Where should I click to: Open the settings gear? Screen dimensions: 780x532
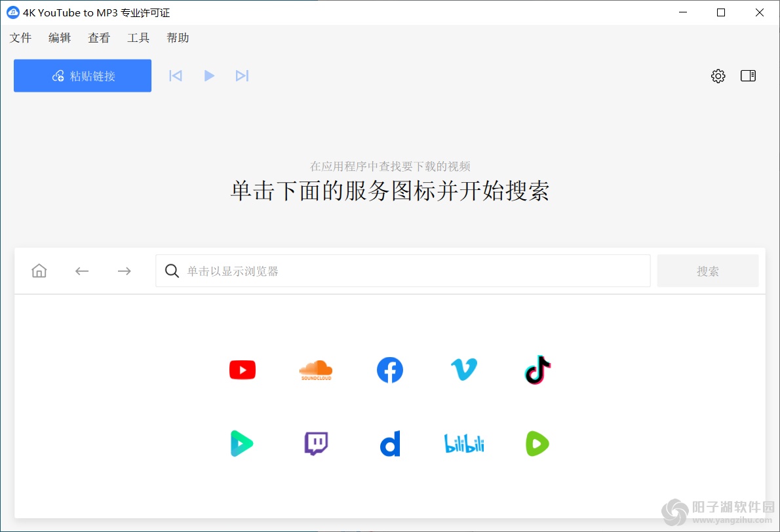pos(718,76)
